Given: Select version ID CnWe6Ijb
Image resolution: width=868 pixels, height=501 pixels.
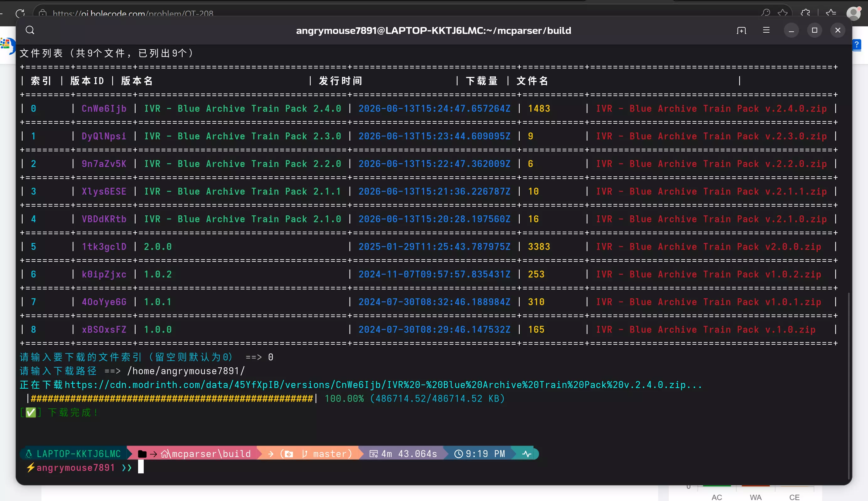Looking at the screenshot, I should (104, 108).
